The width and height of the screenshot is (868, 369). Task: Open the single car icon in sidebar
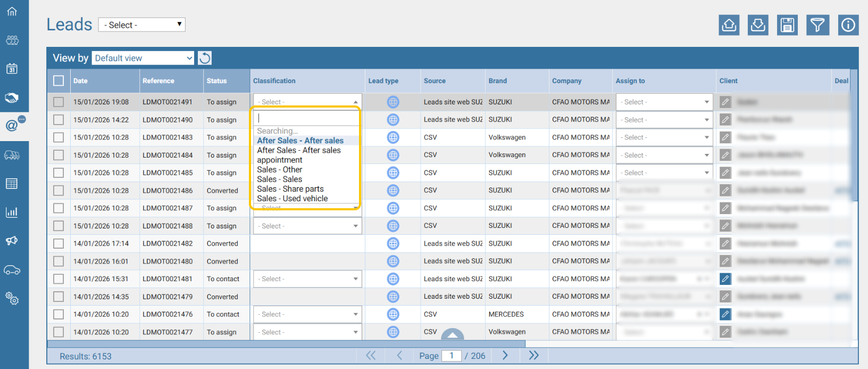pyautogui.click(x=12, y=270)
